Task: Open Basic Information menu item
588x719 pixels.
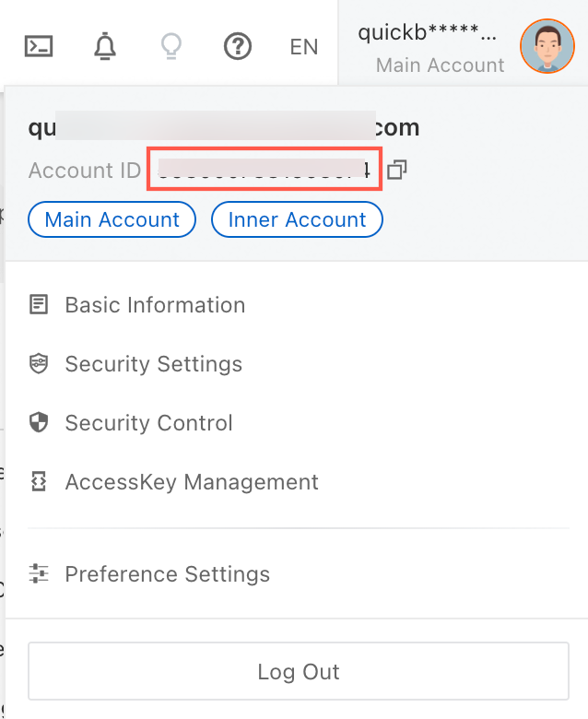Action: (155, 305)
